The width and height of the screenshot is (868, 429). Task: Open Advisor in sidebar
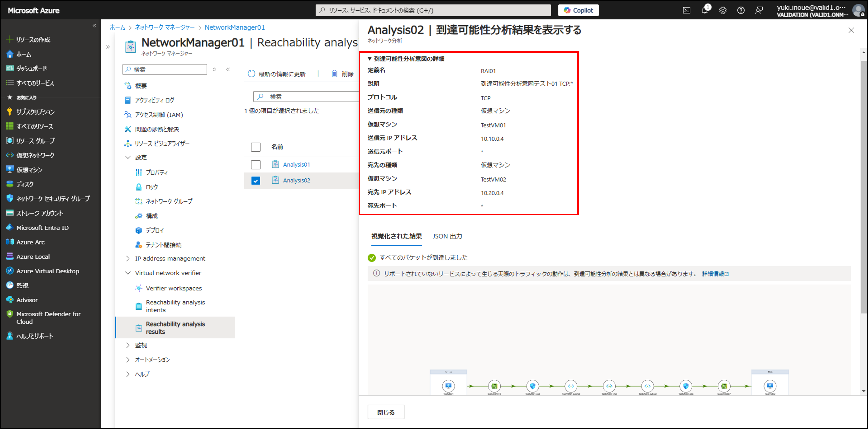[x=27, y=300]
